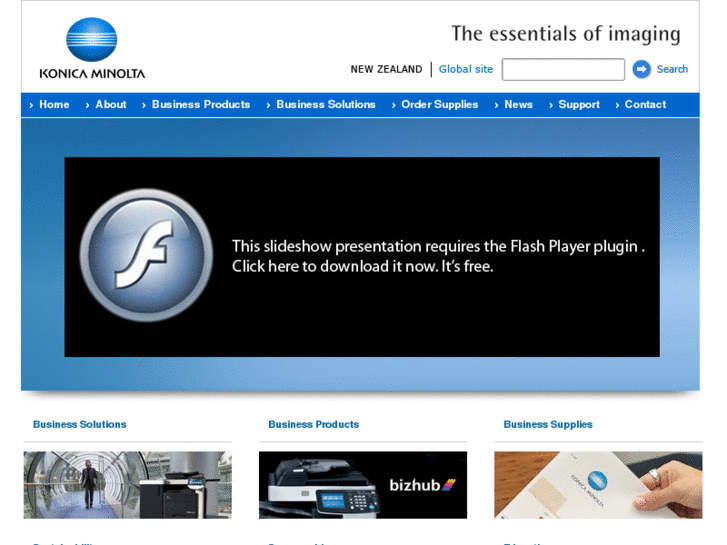Viewport: 727px width, 545px height.
Task: Click the blue search arrow icon
Action: [x=642, y=70]
